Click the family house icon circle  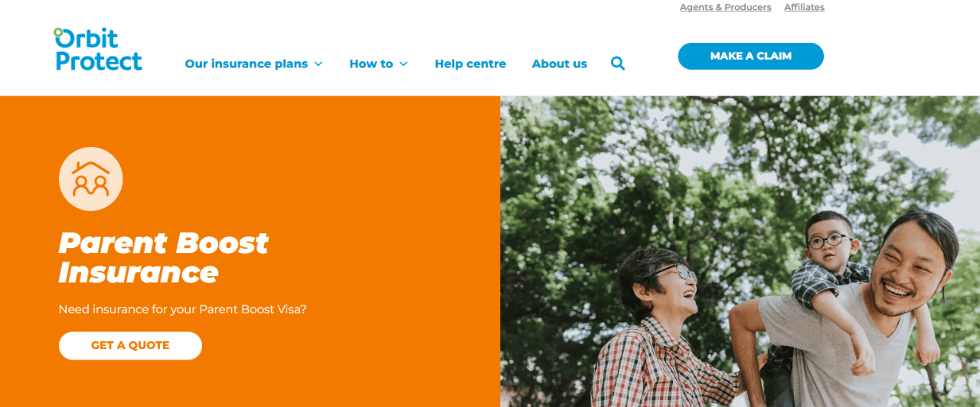(90, 179)
